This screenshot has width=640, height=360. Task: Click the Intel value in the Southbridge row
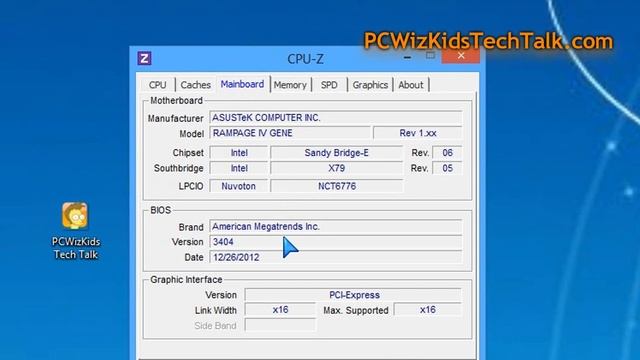click(239, 168)
